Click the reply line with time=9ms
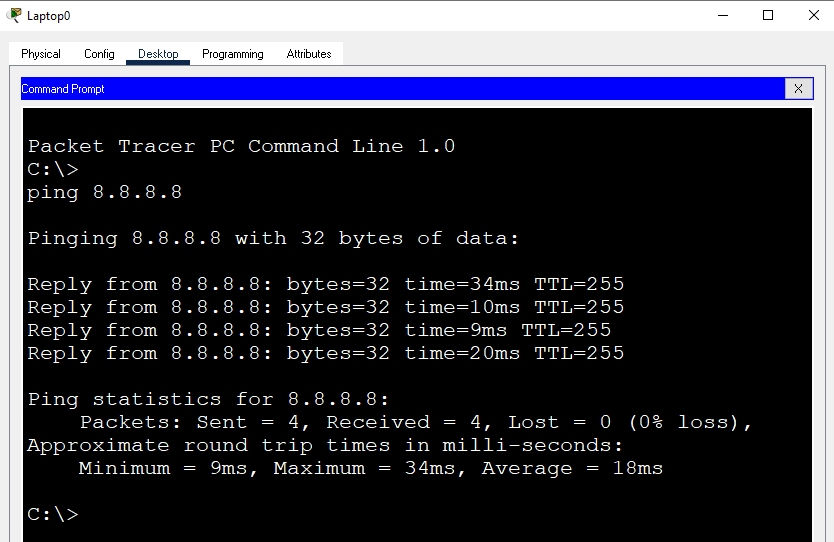 point(319,330)
